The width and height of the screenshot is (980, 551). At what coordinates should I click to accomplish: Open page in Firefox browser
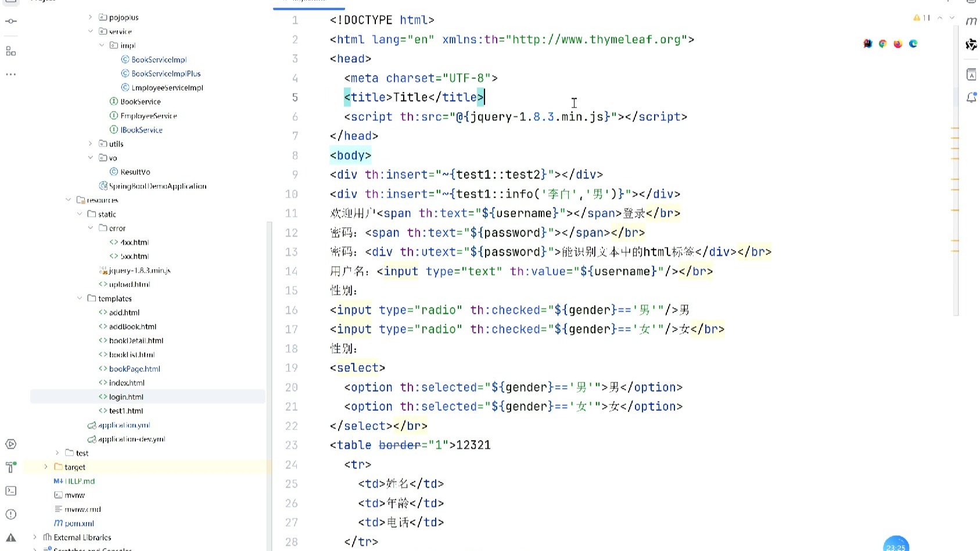tap(898, 44)
